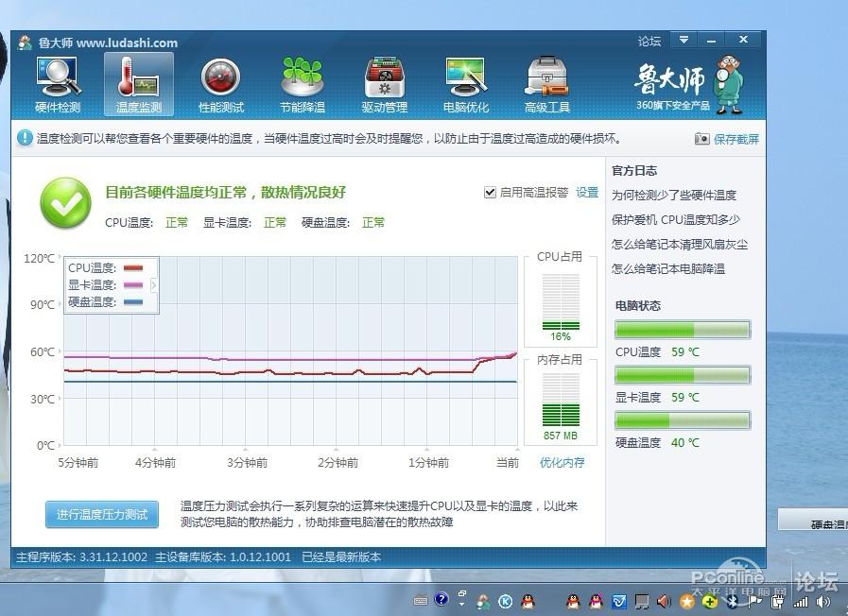Click the 硬盘温度 blue legend entry
The image size is (848, 616).
[106, 301]
